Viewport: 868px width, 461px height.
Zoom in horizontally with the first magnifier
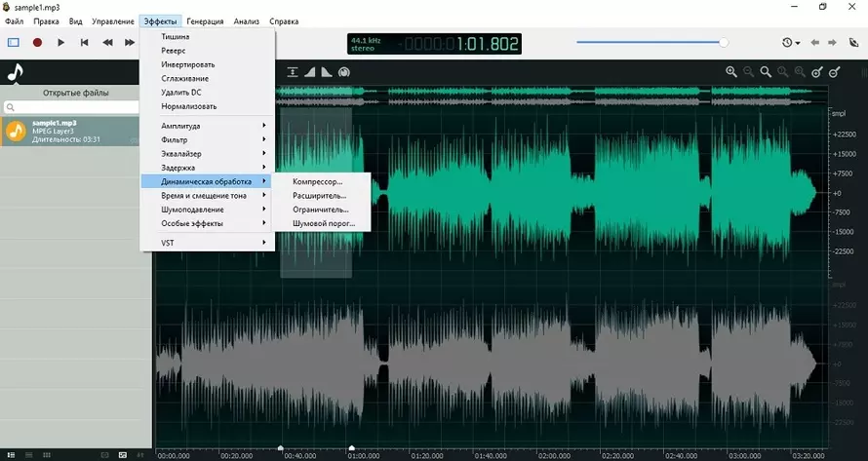click(731, 72)
